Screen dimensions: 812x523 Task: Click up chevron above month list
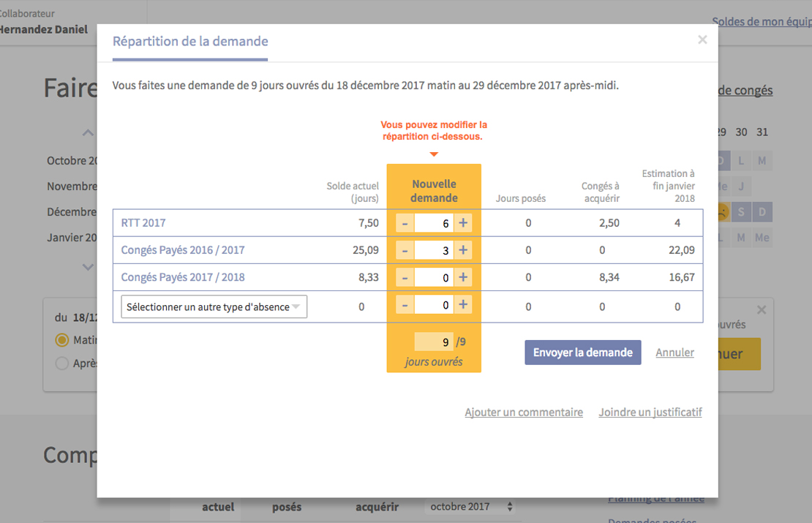click(88, 133)
